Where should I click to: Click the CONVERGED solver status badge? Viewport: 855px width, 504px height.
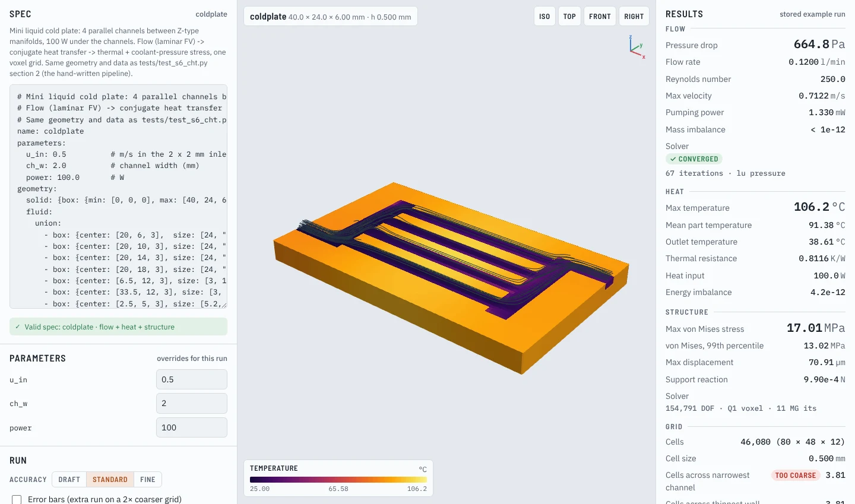click(x=693, y=159)
